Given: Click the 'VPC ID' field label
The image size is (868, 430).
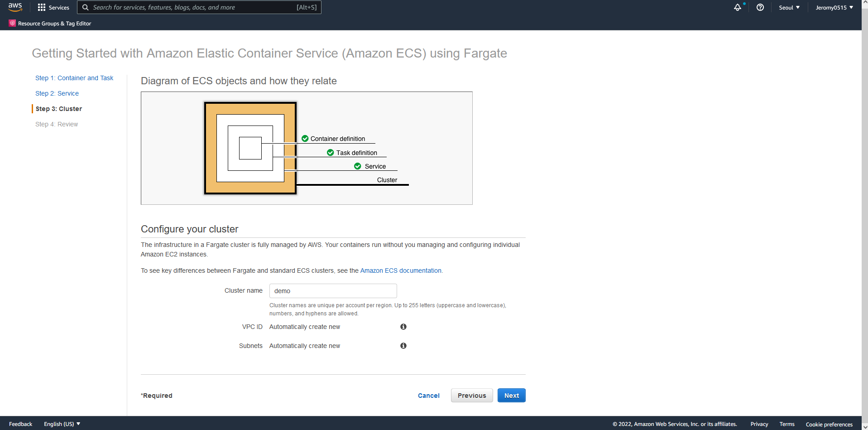Looking at the screenshot, I should click(x=252, y=327).
